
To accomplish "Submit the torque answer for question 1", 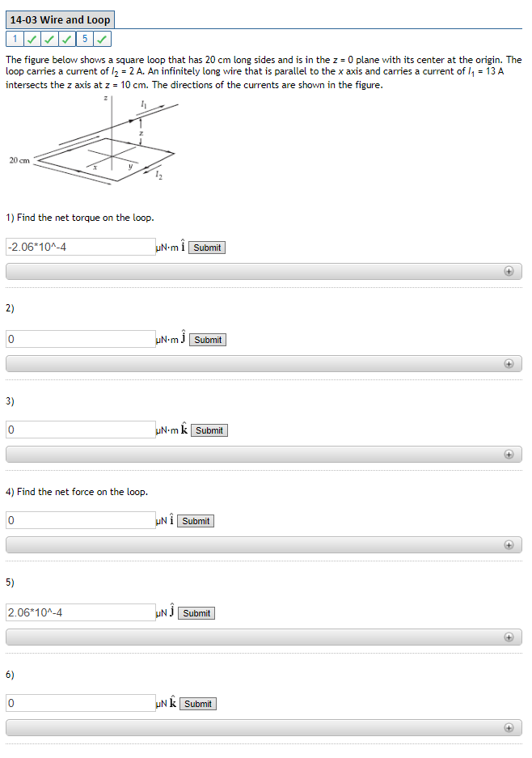I will [206, 248].
